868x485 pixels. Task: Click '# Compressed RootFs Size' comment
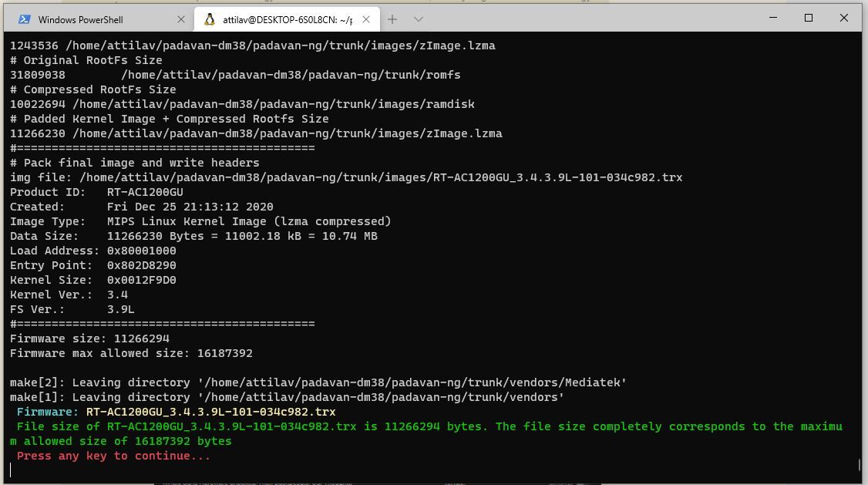coord(93,89)
